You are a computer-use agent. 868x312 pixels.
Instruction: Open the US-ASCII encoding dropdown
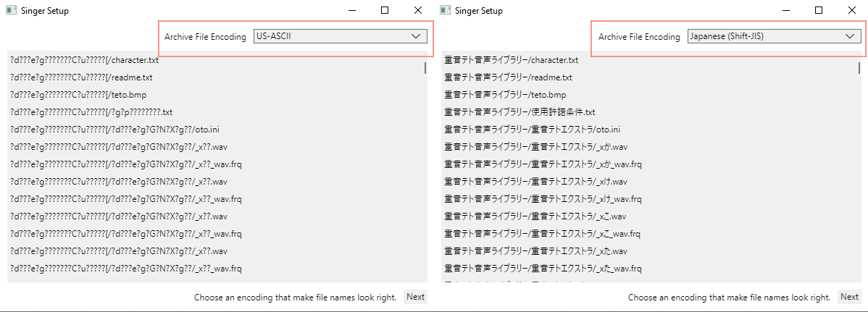pos(341,36)
